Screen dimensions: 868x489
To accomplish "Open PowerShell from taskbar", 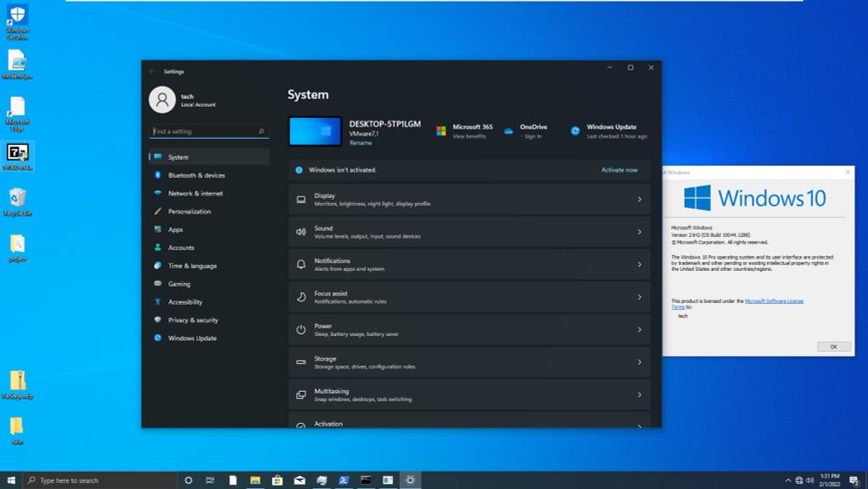I will pyautogui.click(x=344, y=480).
